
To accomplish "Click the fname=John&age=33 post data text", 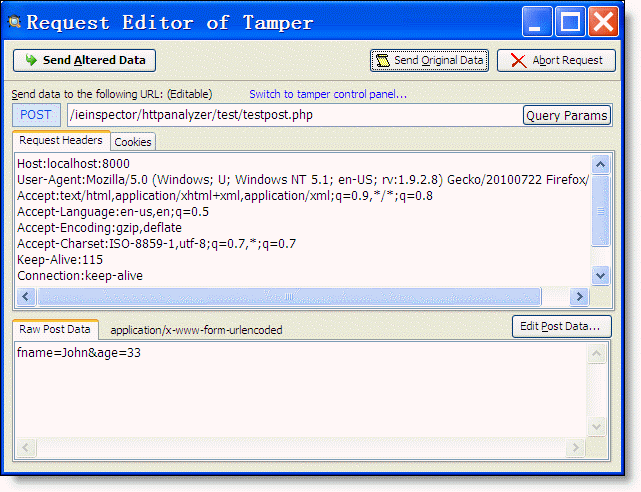I will coord(79,353).
